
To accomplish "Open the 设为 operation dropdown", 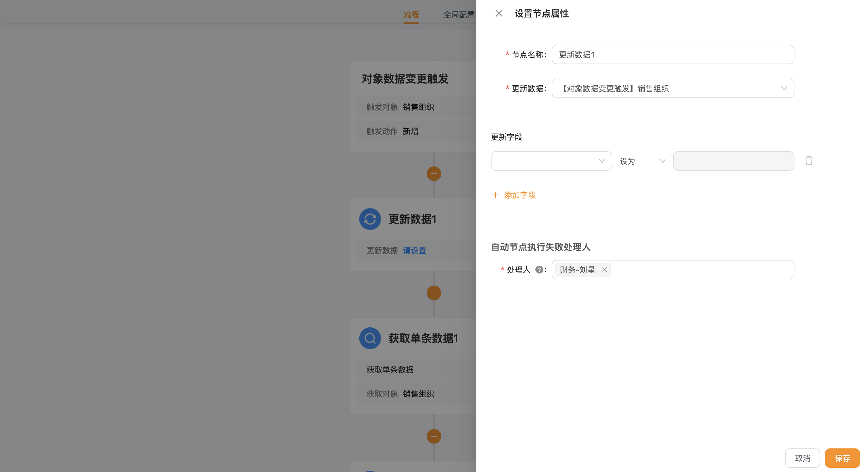I will tap(642, 161).
